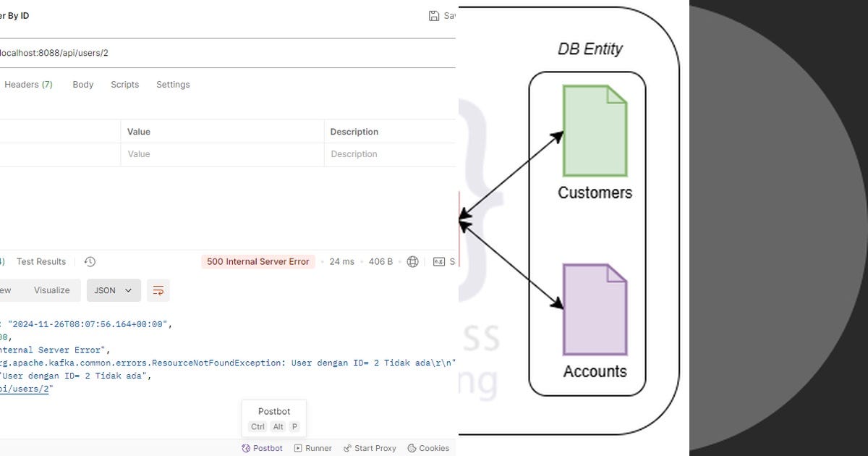
Task: Click the Save request icon
Action: pyautogui.click(x=434, y=14)
